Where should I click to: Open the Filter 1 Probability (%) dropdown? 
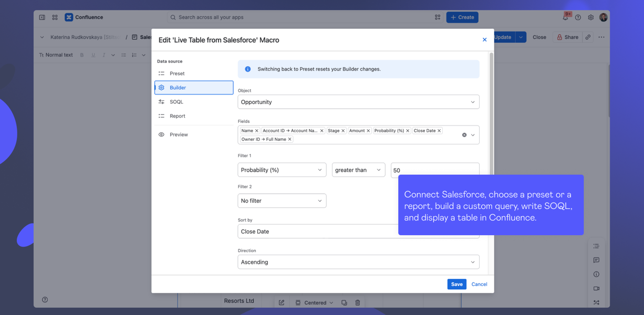coord(282,170)
